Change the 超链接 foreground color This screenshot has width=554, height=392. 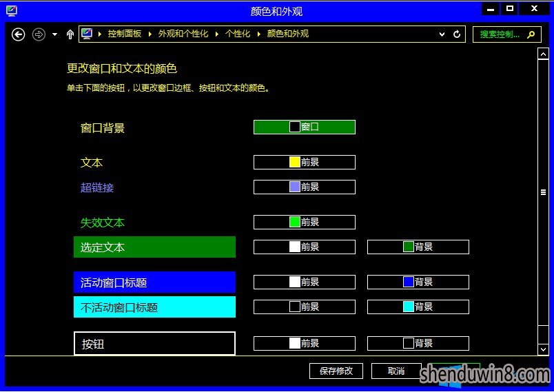pos(304,187)
